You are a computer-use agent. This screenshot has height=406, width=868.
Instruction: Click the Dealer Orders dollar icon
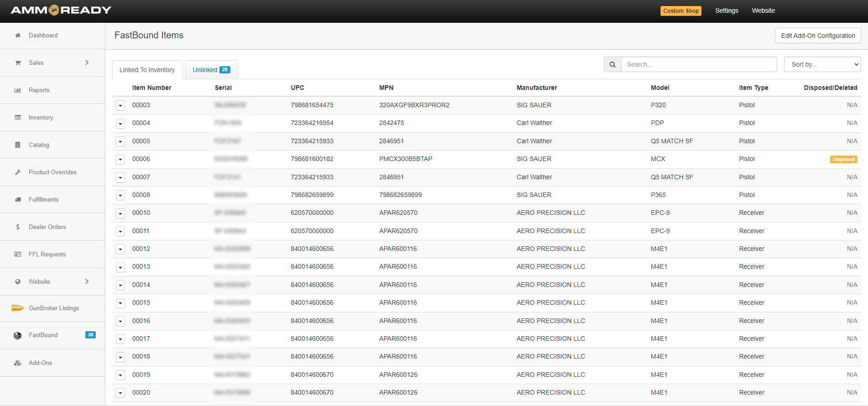point(18,227)
